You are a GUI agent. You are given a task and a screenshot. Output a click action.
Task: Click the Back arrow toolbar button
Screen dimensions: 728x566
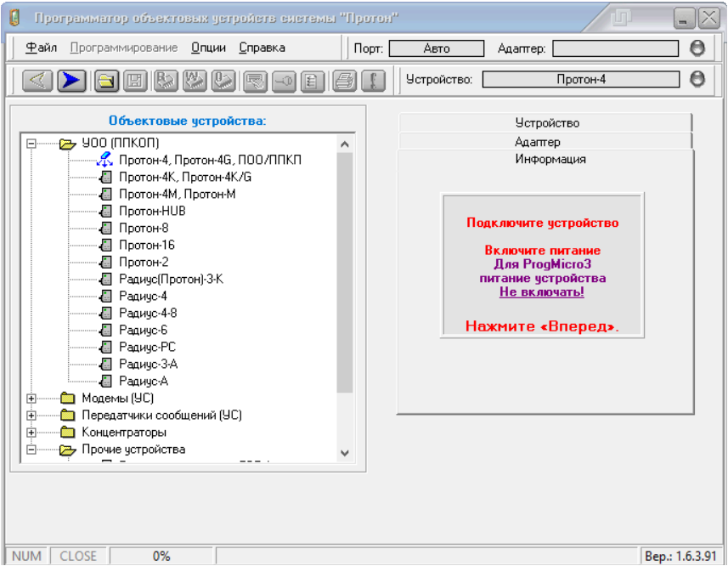(x=38, y=80)
